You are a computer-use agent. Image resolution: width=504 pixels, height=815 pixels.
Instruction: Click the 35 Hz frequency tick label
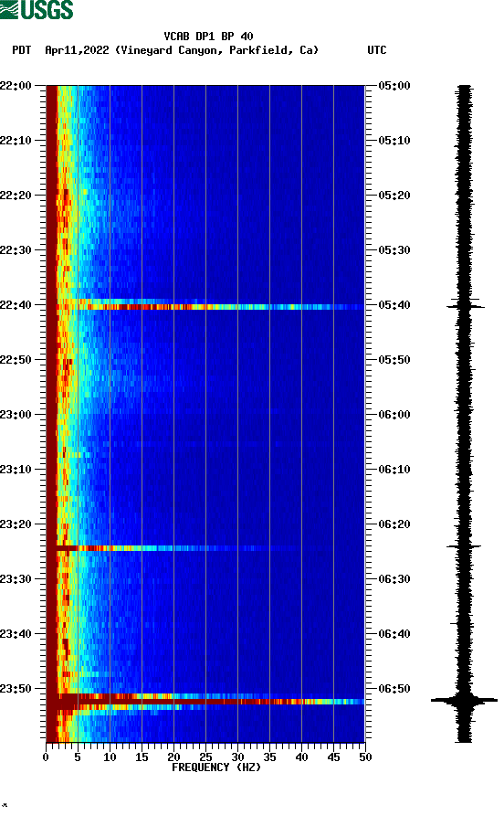tap(269, 757)
